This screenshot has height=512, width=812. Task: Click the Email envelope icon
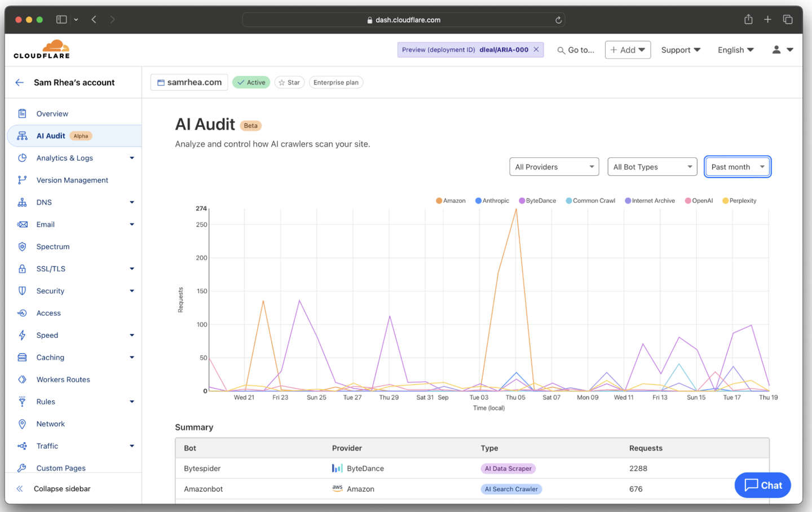[x=22, y=224]
